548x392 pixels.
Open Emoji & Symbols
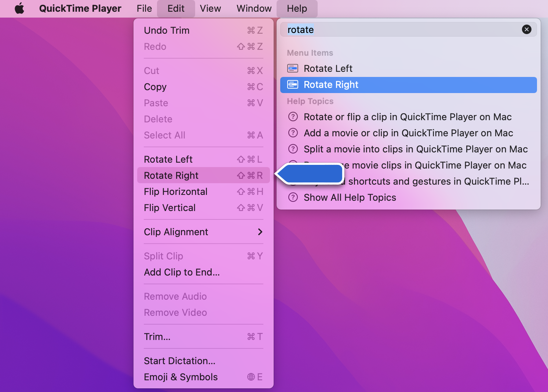coord(204,377)
